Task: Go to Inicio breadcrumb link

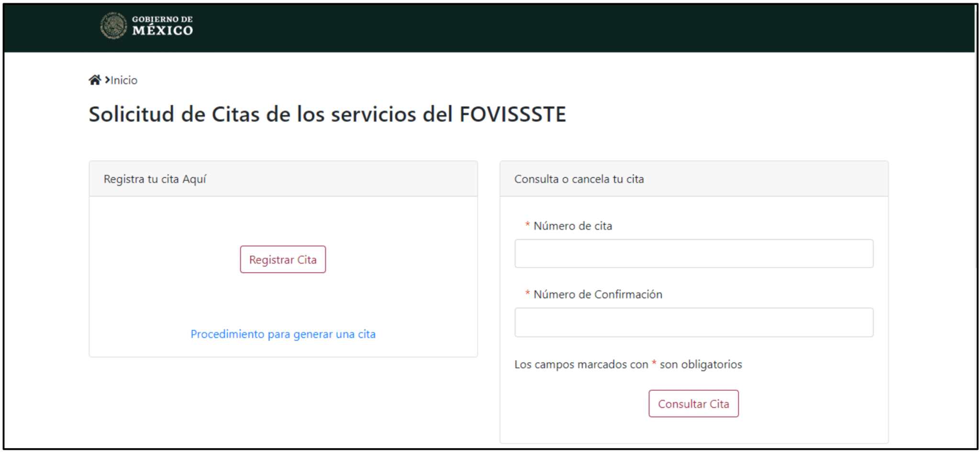Action: tap(124, 80)
